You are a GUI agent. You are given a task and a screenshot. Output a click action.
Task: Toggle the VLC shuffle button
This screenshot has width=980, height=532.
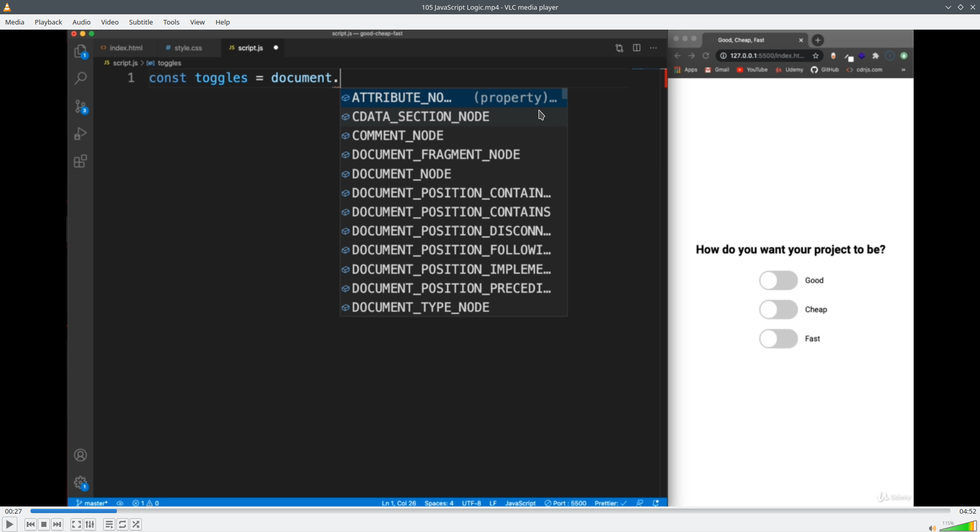click(x=136, y=524)
